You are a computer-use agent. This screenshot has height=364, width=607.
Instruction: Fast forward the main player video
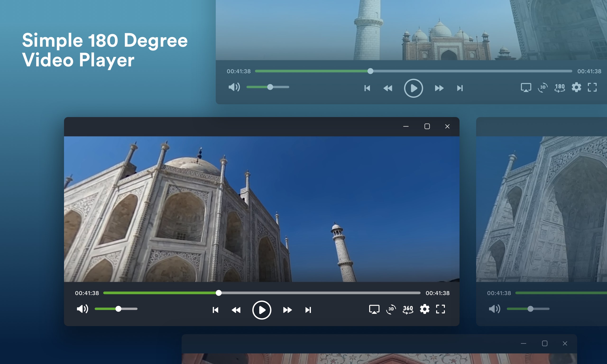[x=287, y=310]
